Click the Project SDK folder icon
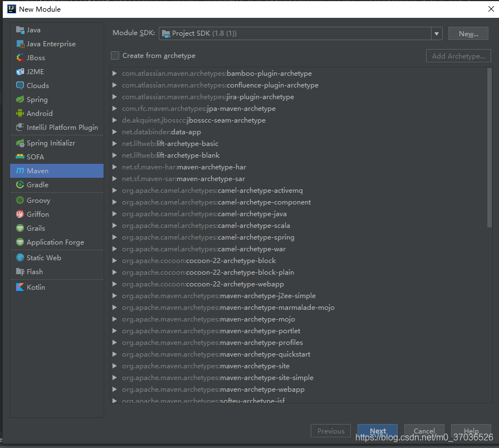Viewport: 499px width, 448px height. 166,33
